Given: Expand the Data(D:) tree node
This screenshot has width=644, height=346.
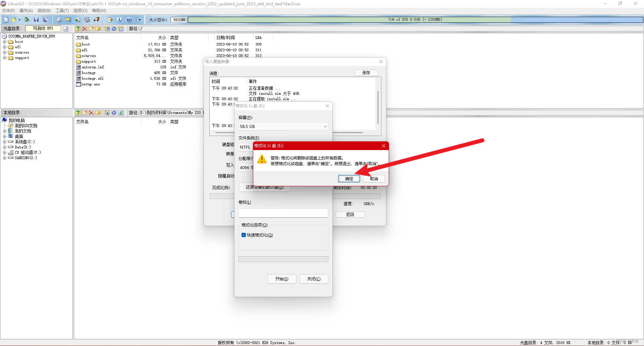Looking at the screenshot, I should tap(5, 147).
